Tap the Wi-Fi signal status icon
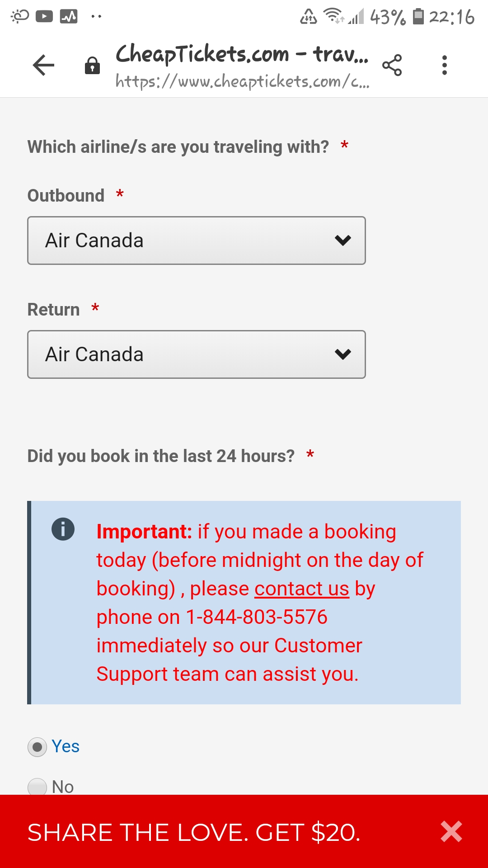Viewport: 488px width, 868px height. point(334,16)
